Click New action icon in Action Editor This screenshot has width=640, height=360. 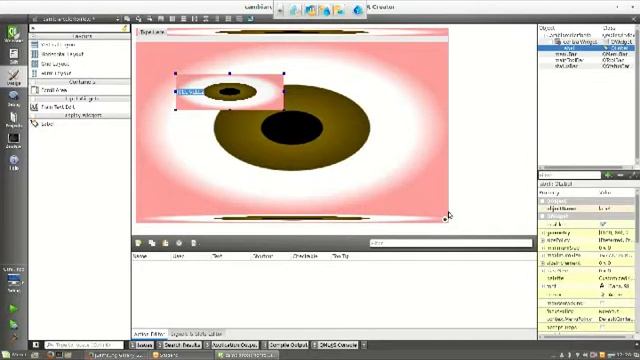pos(138,243)
